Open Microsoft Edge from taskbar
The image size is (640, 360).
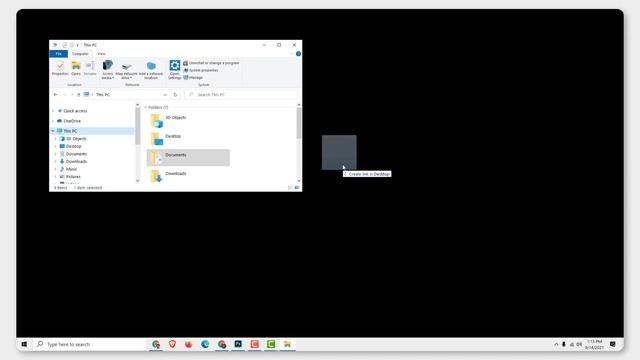[x=205, y=344]
